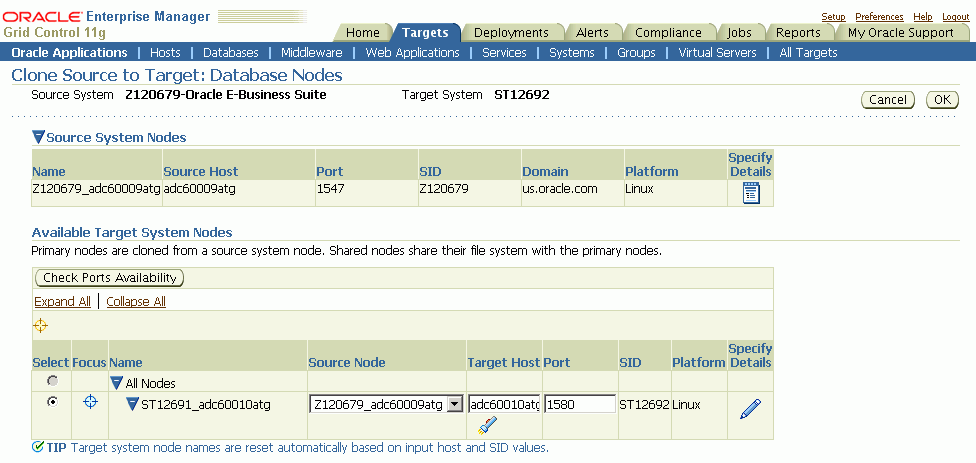This screenshot has width=976, height=463.
Task: Click the Cancel button
Action: tap(888, 100)
